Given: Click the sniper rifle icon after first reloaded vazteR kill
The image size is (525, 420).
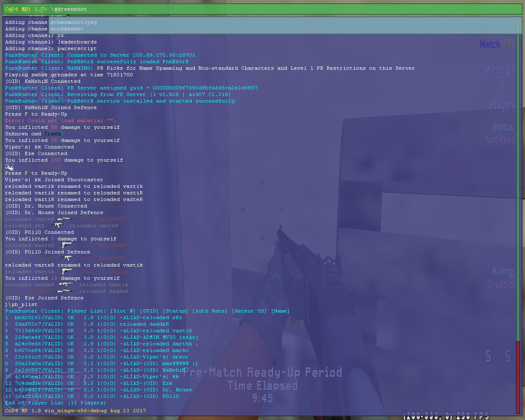Looking at the screenshot, I should [x=66, y=219].
